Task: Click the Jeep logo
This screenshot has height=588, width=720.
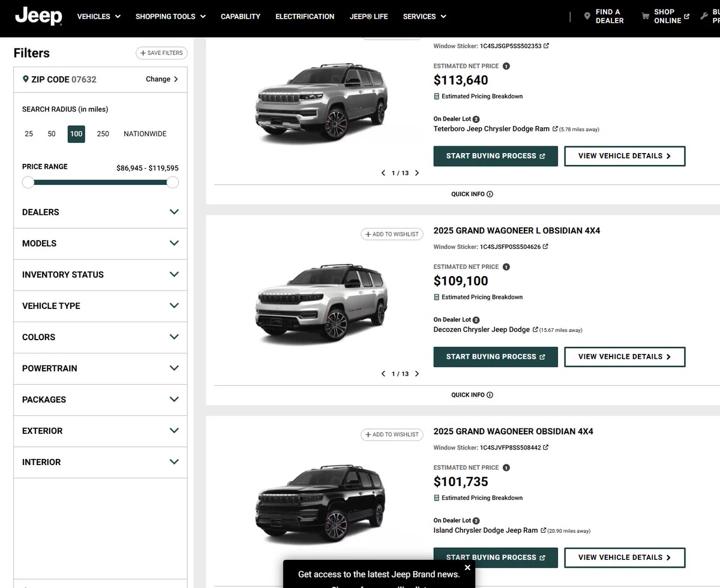Action: (x=38, y=16)
